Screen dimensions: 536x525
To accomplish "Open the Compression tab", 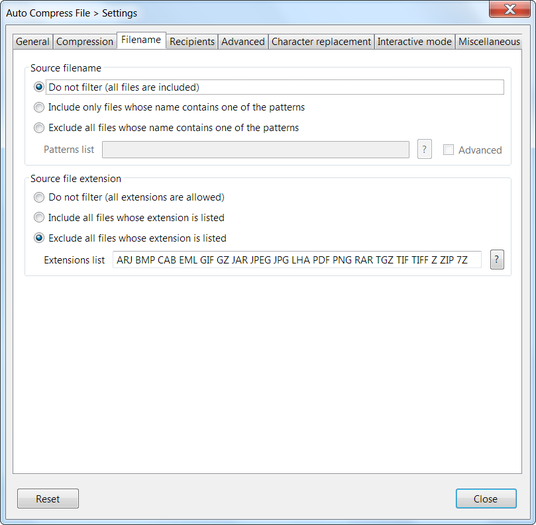I will [x=85, y=42].
